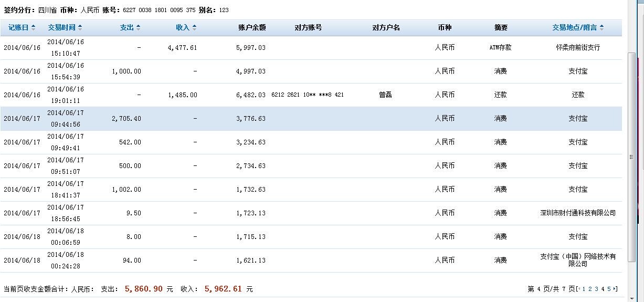Click sort arrows next to 记账日
644x302 pixels.
(34, 27)
